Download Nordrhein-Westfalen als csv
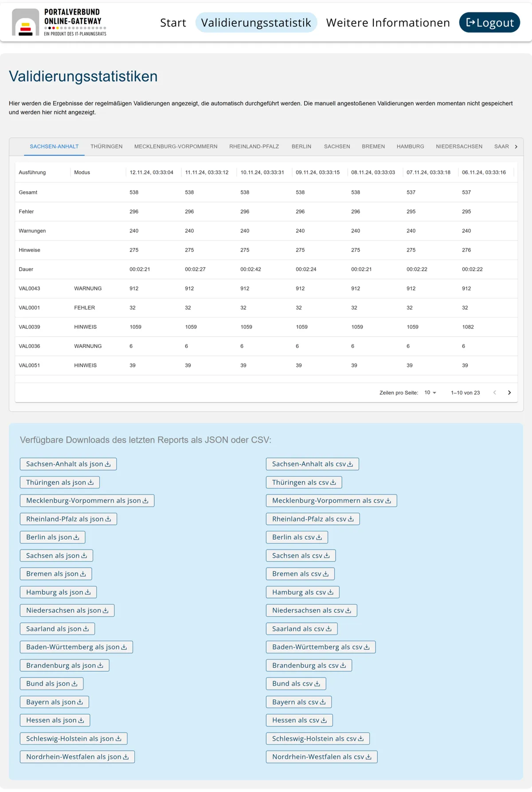The height and width of the screenshot is (792, 532). pyautogui.click(x=322, y=757)
